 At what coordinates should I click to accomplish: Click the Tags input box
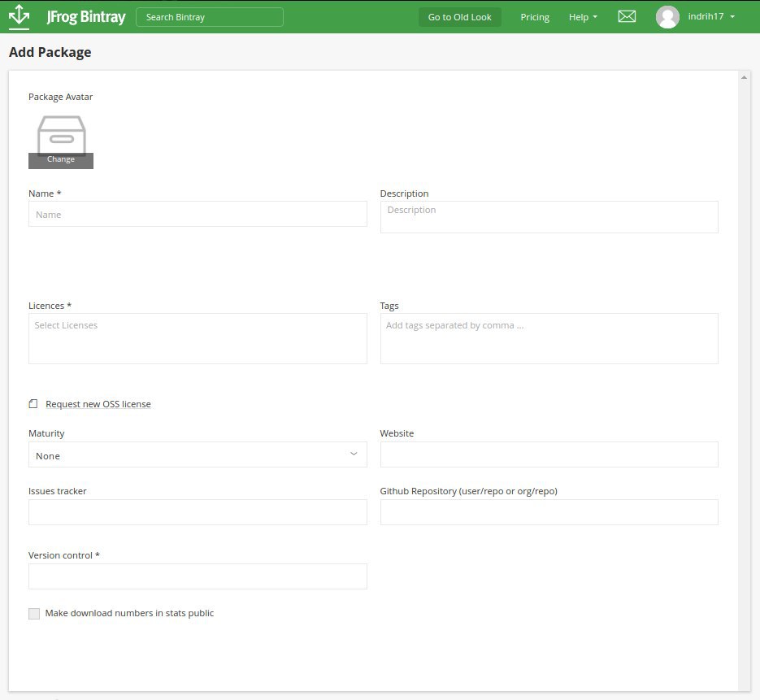549,338
